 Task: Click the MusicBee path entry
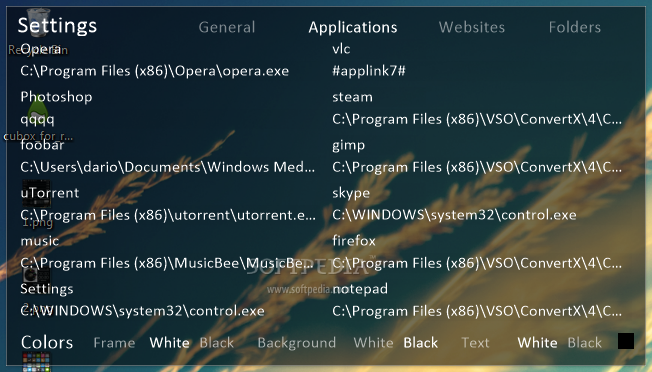[167, 264]
